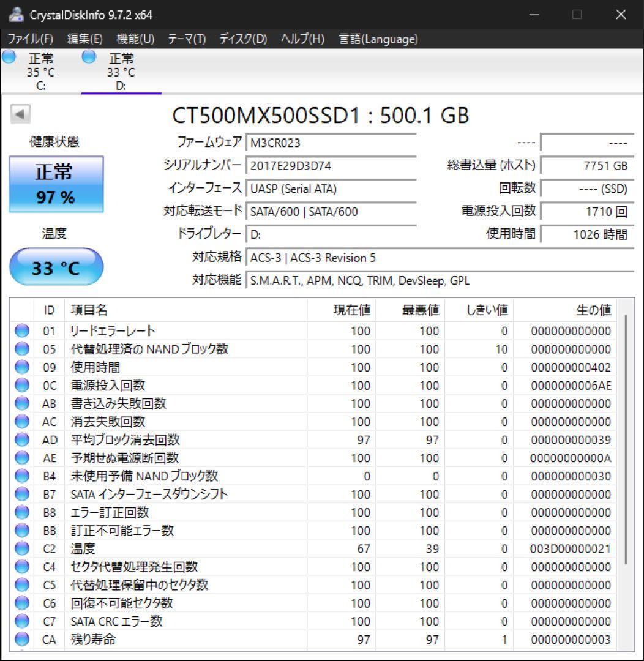Click status orb of attribute C7 SATA CRC
Image resolution: width=644 pixels, height=661 pixels.
click(22, 621)
